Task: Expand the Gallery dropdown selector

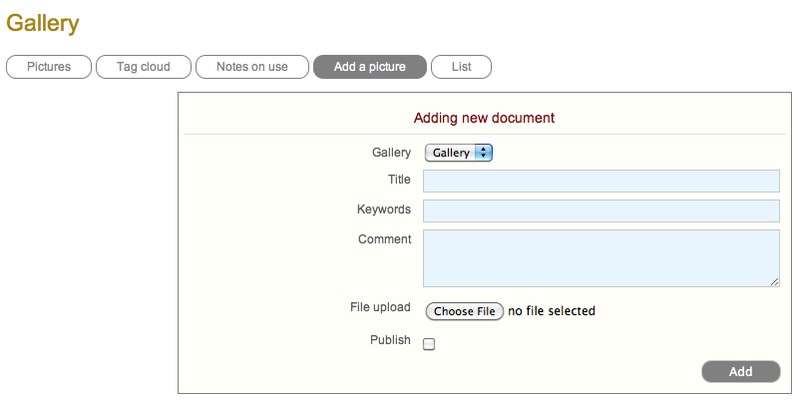Action: 459,153
